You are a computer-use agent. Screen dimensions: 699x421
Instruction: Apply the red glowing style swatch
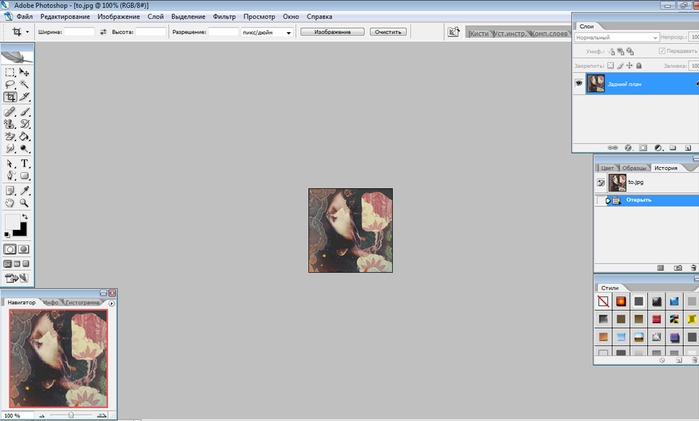click(621, 301)
